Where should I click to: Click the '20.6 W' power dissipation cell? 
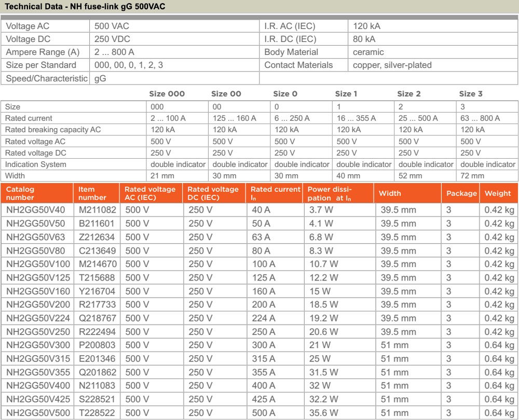[324, 332]
